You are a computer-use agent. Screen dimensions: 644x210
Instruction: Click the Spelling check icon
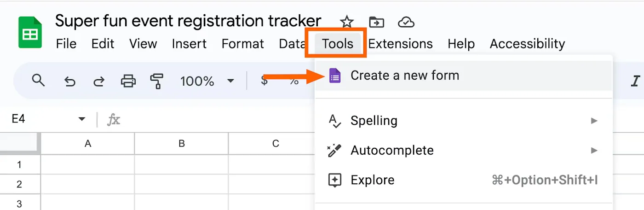click(x=334, y=121)
